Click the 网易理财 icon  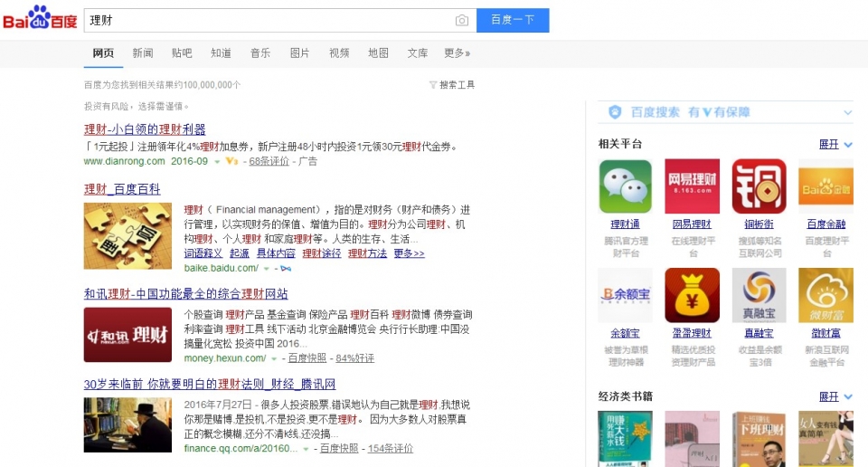click(x=692, y=186)
